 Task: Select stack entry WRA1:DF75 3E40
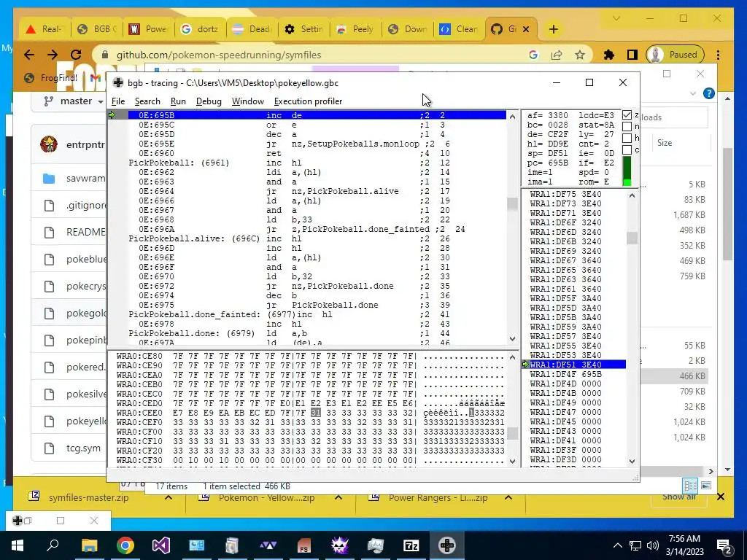click(574, 194)
